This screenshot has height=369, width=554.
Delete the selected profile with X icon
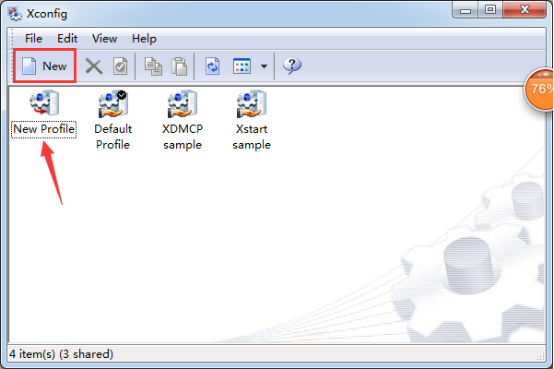(x=94, y=66)
